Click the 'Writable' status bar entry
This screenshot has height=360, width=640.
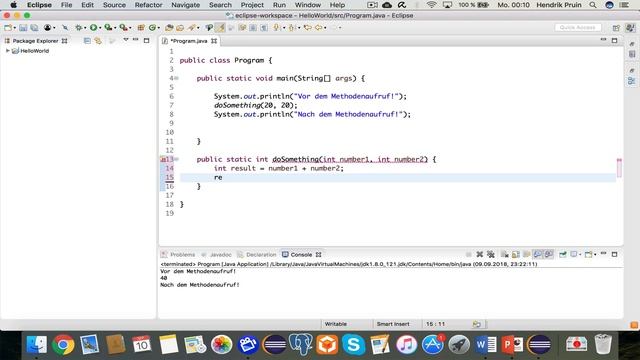pyautogui.click(x=336, y=324)
